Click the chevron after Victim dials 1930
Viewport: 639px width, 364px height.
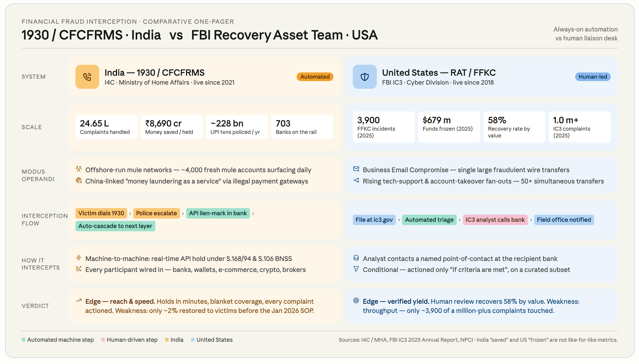(x=130, y=213)
